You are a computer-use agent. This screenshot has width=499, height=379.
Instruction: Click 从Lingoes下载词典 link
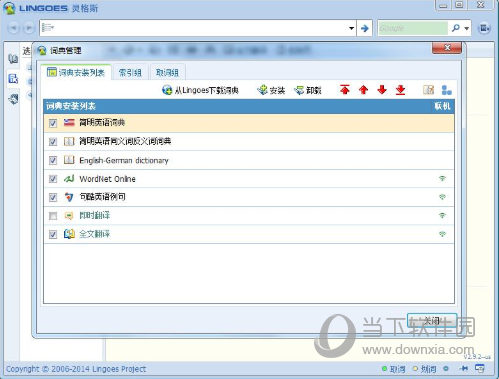[x=200, y=90]
